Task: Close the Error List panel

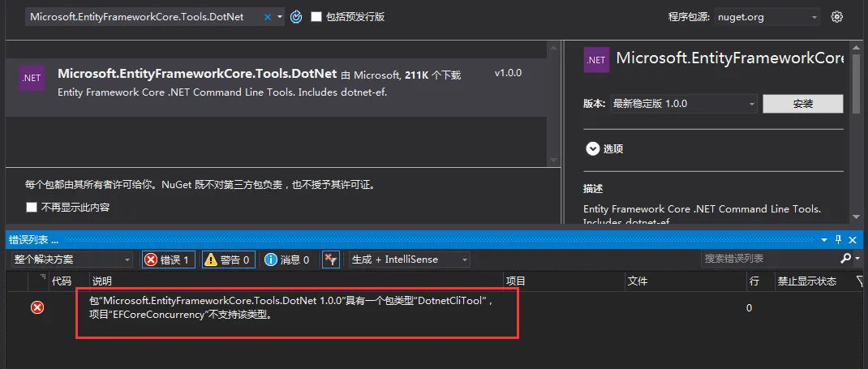Action: [853, 239]
